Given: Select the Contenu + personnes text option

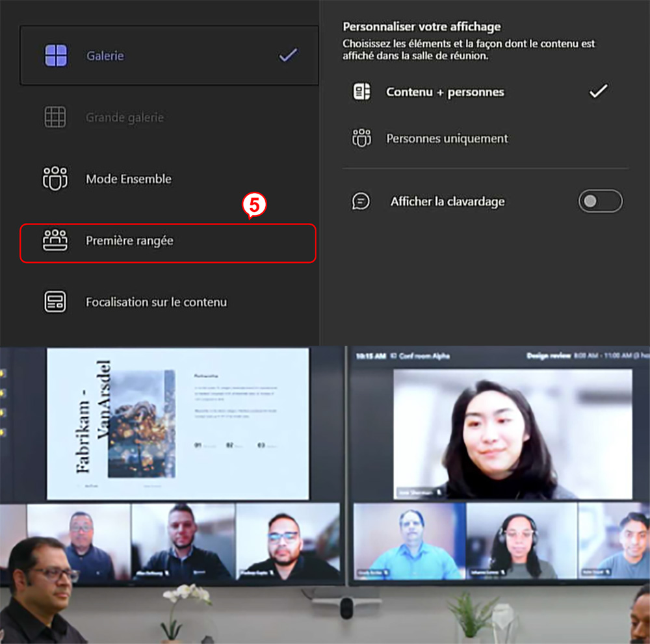Looking at the screenshot, I should coord(445,92).
